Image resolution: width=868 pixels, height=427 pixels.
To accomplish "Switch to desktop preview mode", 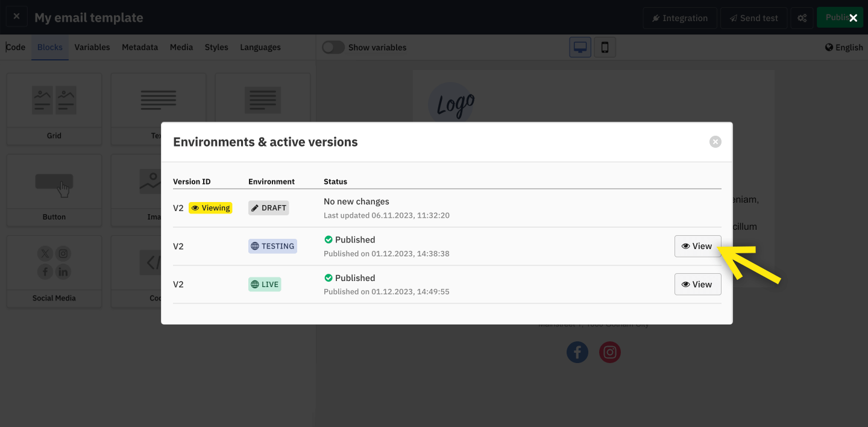I will pos(580,46).
